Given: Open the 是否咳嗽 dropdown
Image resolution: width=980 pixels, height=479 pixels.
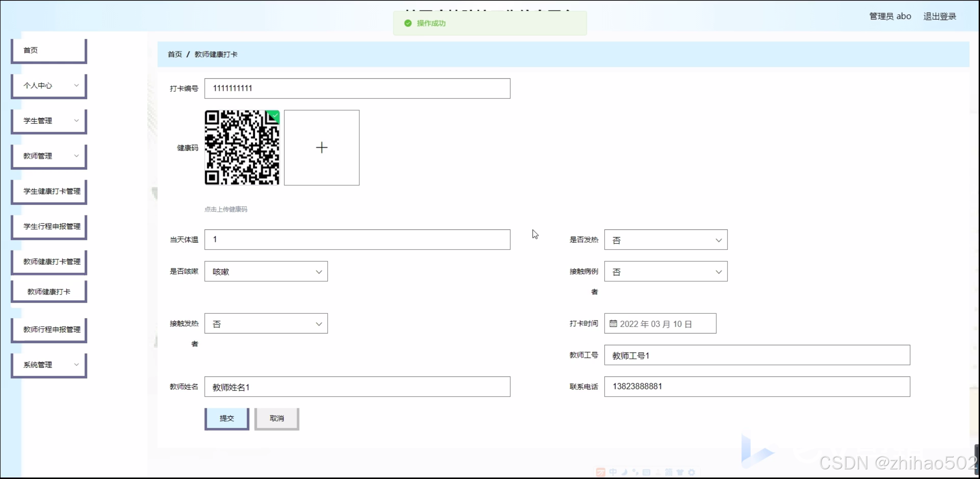Looking at the screenshot, I should click(x=266, y=272).
